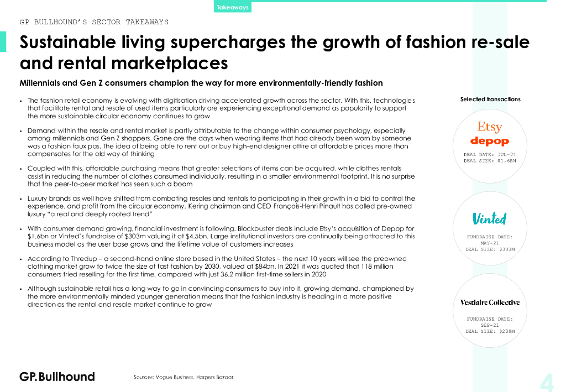Click the bullet beginning According to Thredup
The width and height of the screenshot is (566, 392).
pos(217,266)
